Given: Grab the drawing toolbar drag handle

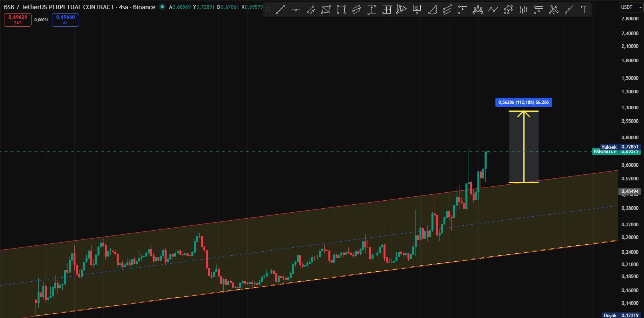Looking at the screenshot, I should click(x=268, y=10).
